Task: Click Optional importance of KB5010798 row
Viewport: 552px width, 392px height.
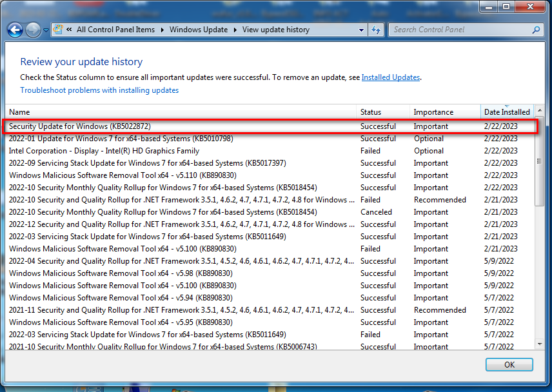Action: click(429, 139)
